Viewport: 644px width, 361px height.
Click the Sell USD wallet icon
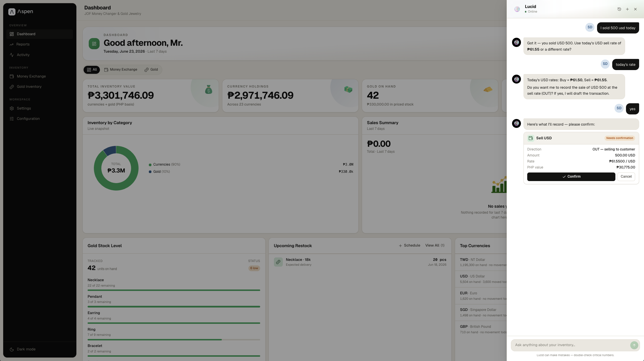(531, 138)
